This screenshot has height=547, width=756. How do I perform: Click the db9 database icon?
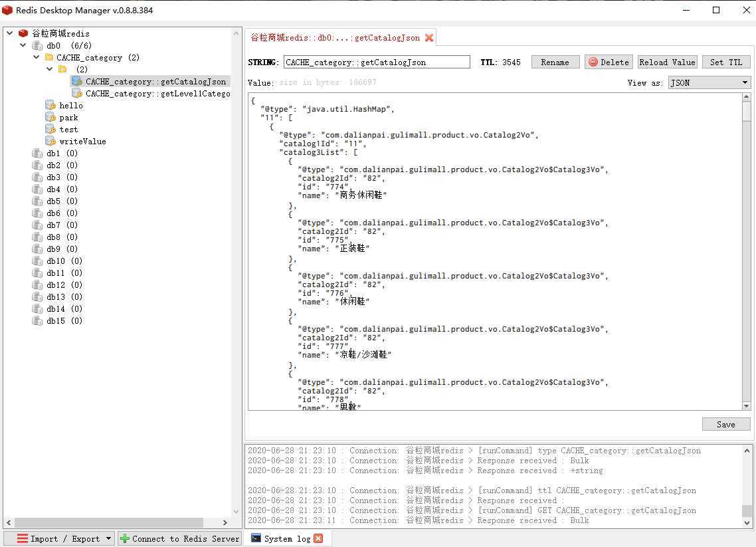point(37,249)
